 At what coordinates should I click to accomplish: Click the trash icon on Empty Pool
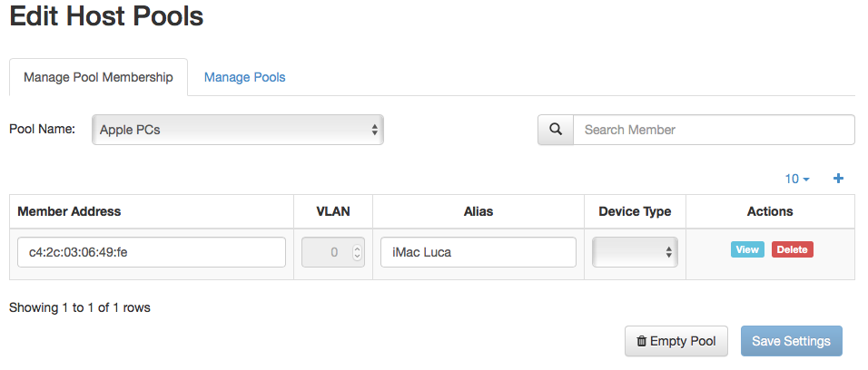click(642, 341)
